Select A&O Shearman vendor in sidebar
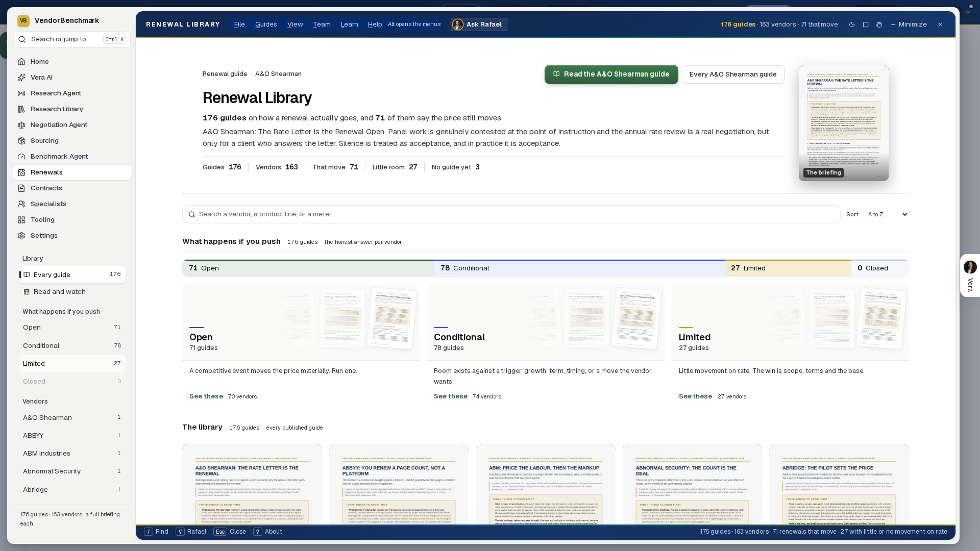Viewport: 980px width, 551px height. (x=72, y=418)
